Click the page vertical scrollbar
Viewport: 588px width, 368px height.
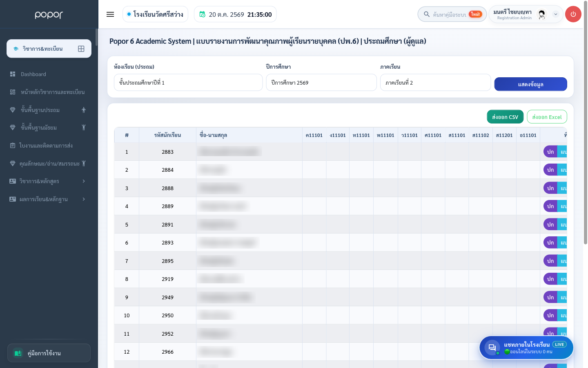tap(586, 123)
